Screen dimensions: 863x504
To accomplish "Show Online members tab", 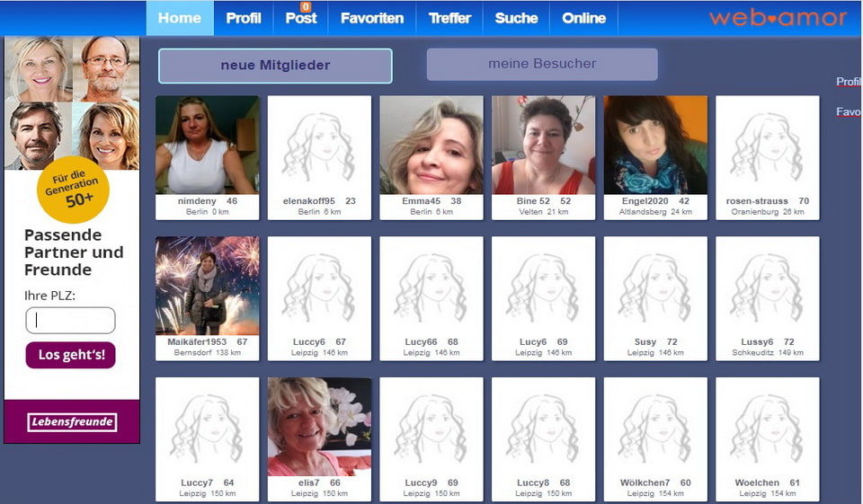I will point(584,18).
